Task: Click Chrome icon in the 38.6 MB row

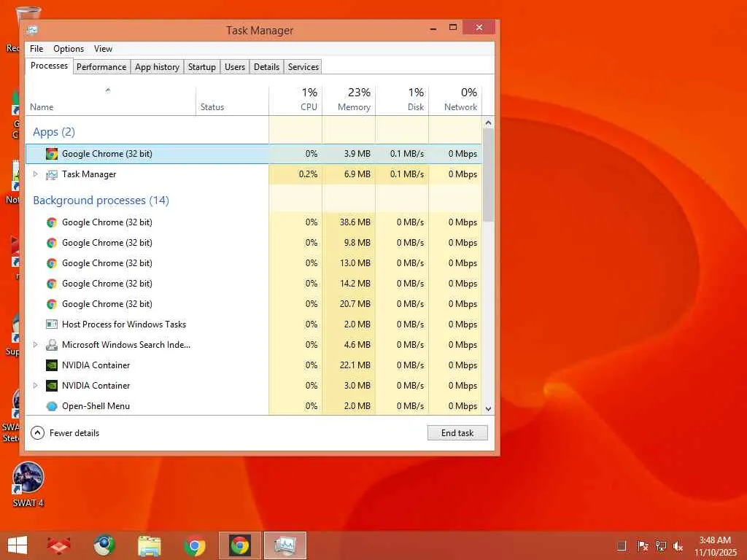Action: (52, 222)
